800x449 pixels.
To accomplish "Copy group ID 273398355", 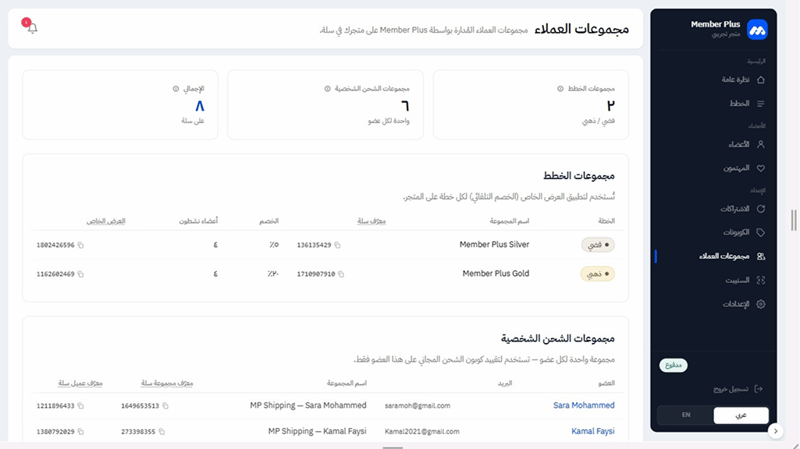I will tap(162, 432).
